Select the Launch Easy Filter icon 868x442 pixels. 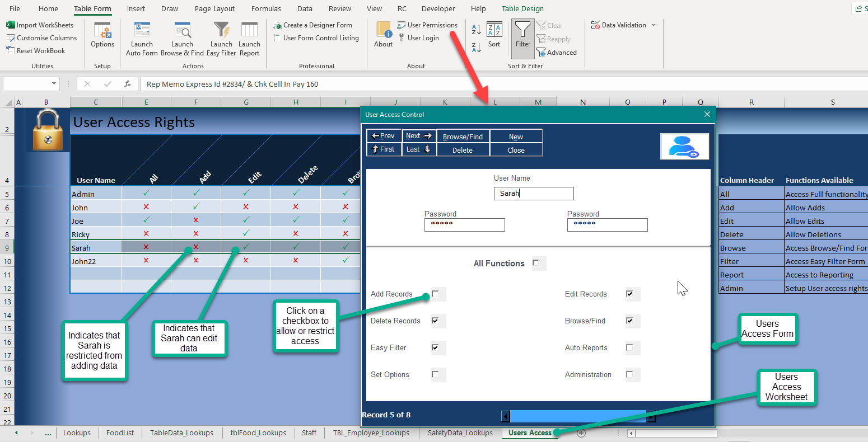(221, 38)
